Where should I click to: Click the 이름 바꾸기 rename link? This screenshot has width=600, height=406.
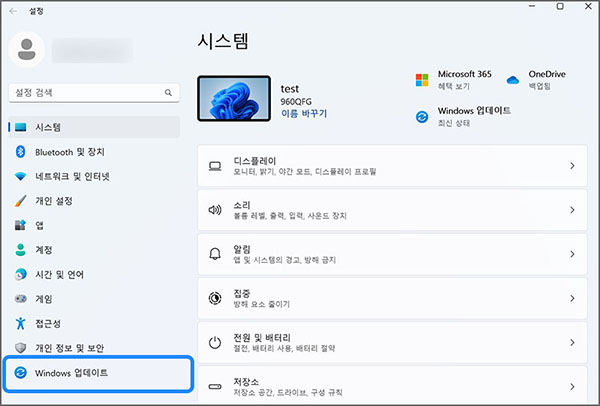click(x=304, y=114)
